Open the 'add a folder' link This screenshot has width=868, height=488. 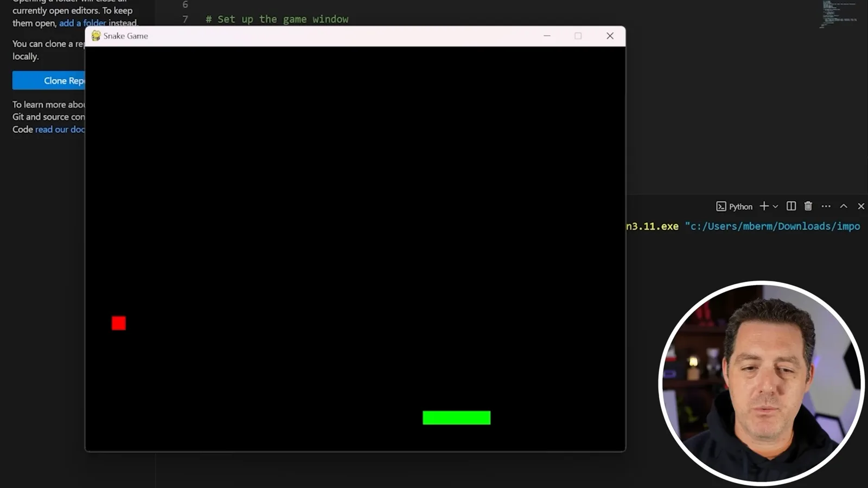[82, 23]
